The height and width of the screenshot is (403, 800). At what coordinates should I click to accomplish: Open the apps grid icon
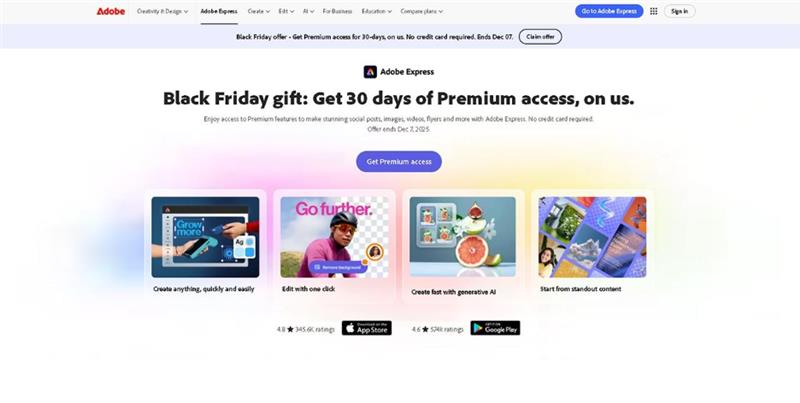point(654,11)
